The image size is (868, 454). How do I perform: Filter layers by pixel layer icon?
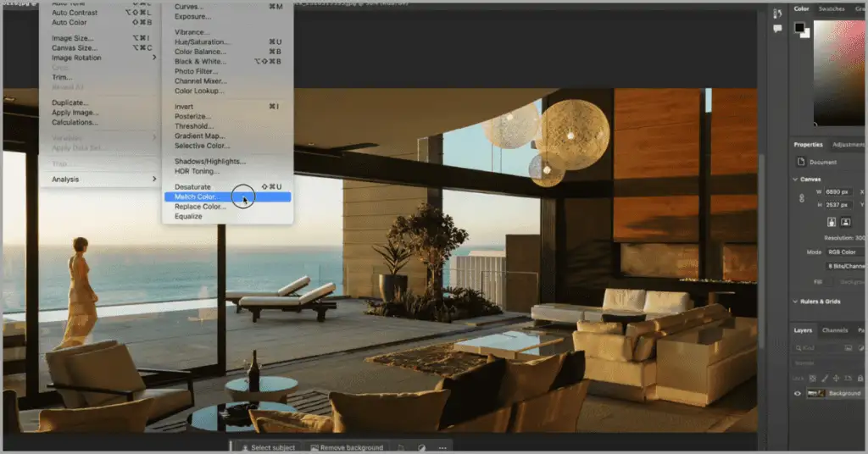coord(848,348)
